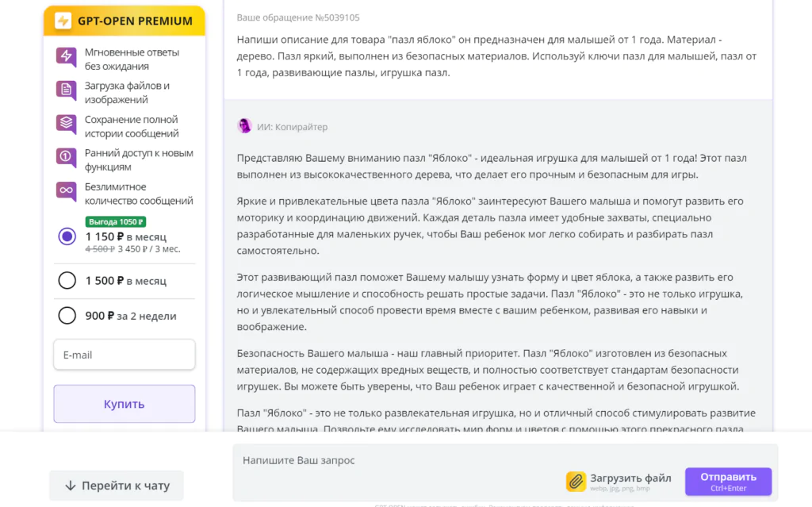Click the paperclip attach file icon
Screen dimensions: 812x507
pos(576,482)
